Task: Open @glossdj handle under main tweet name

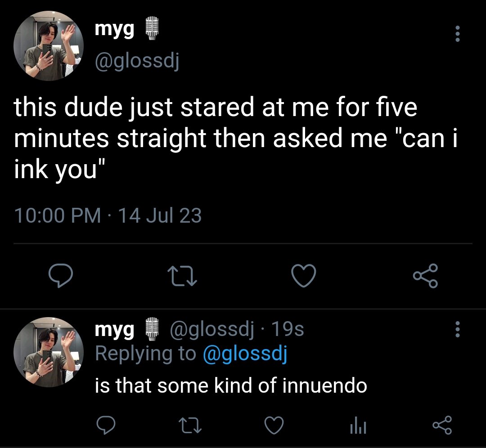Action: [137, 61]
